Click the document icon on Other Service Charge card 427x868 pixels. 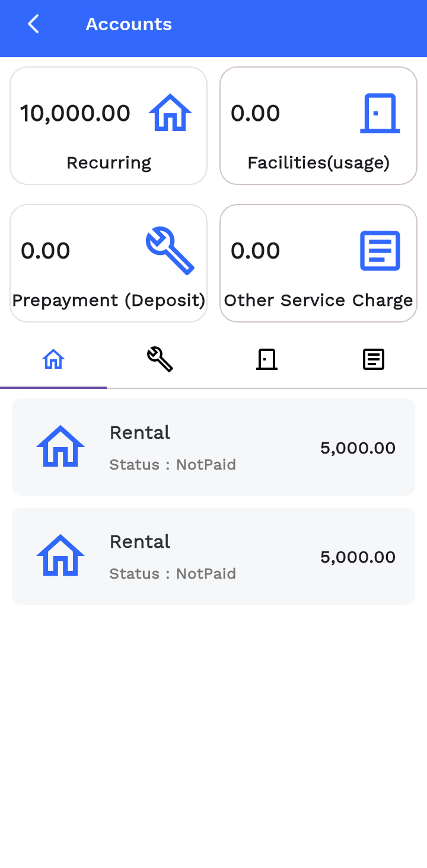pyautogui.click(x=380, y=251)
